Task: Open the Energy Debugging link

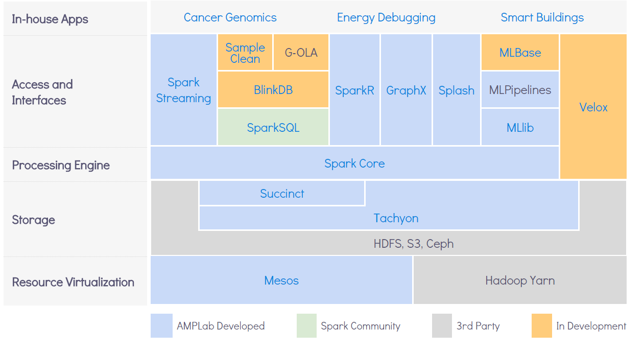Action: [x=386, y=17]
